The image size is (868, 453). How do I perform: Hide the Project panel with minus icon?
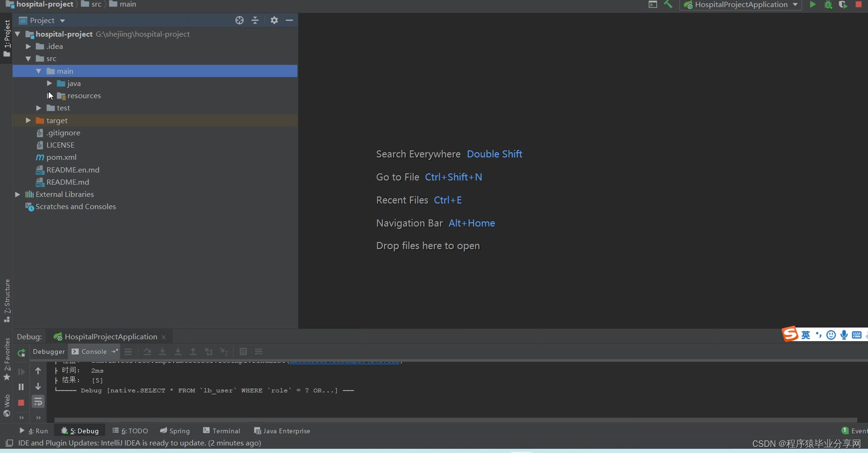click(x=289, y=20)
